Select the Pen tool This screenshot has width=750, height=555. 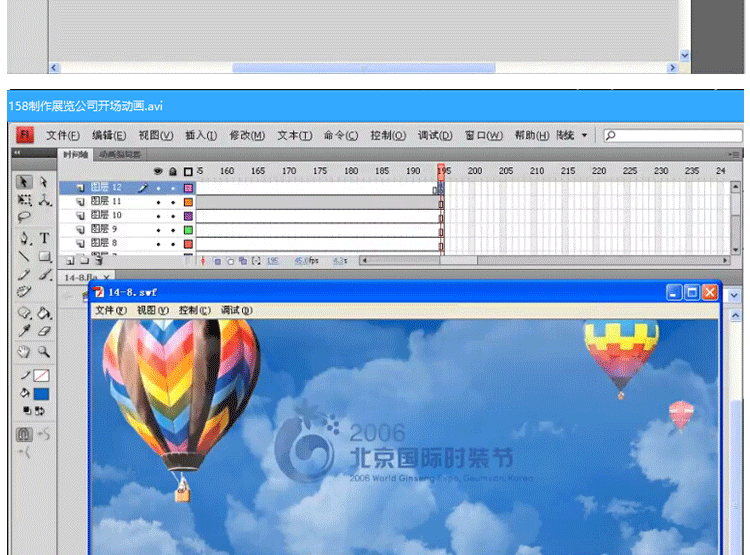pos(25,238)
